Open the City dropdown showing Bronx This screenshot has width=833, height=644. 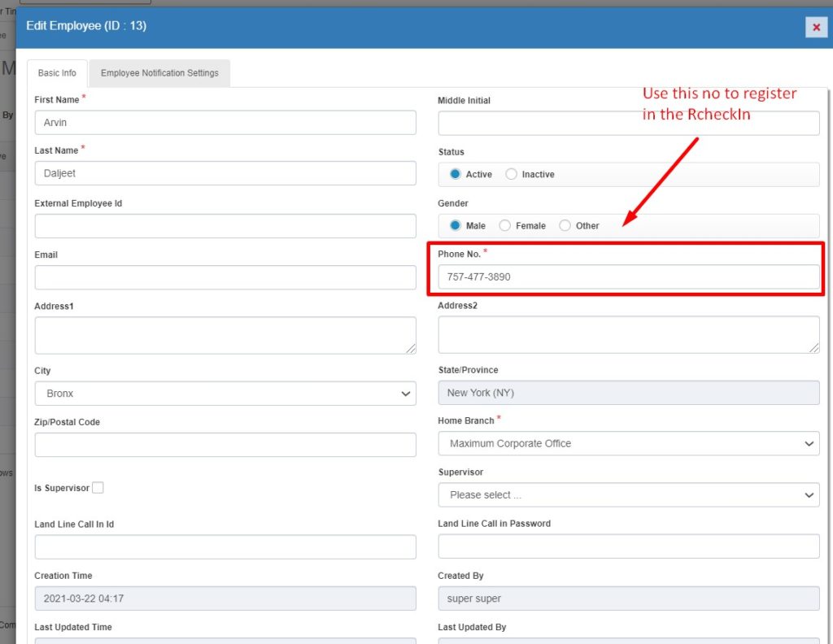[x=225, y=394]
